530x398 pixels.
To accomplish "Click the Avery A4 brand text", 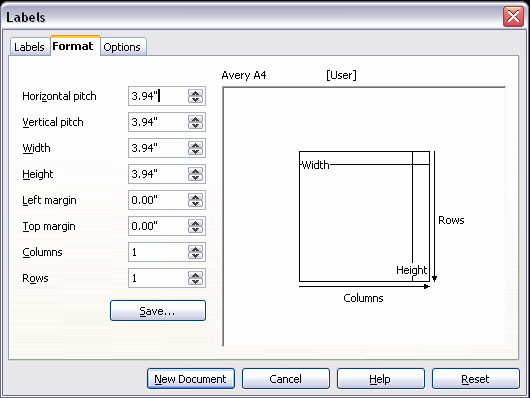I will [x=244, y=75].
